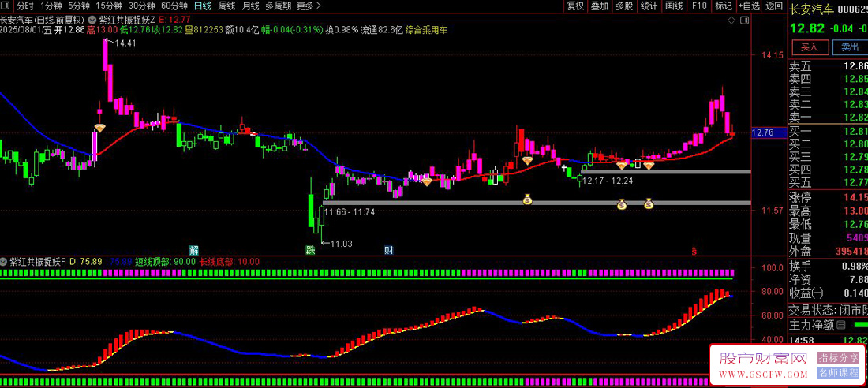Select the 60分钟 period
This screenshot has width=868, height=388.
point(174,6)
